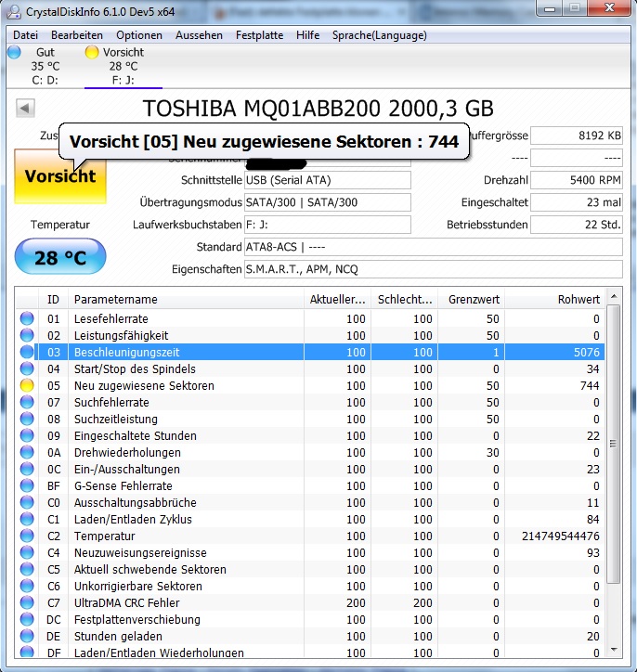The image size is (637, 672).
Task: Open the Sprache(Language) menu
Action: point(380,35)
